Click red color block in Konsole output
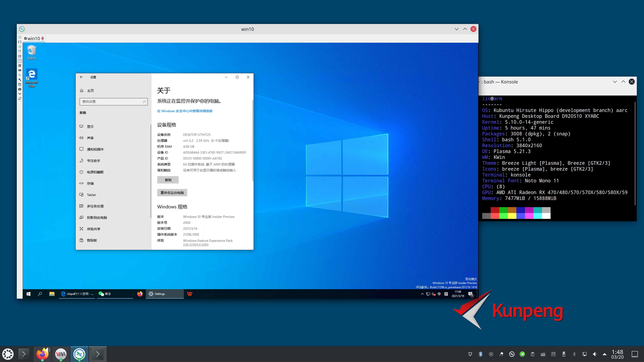The image size is (644, 362). coord(495,210)
